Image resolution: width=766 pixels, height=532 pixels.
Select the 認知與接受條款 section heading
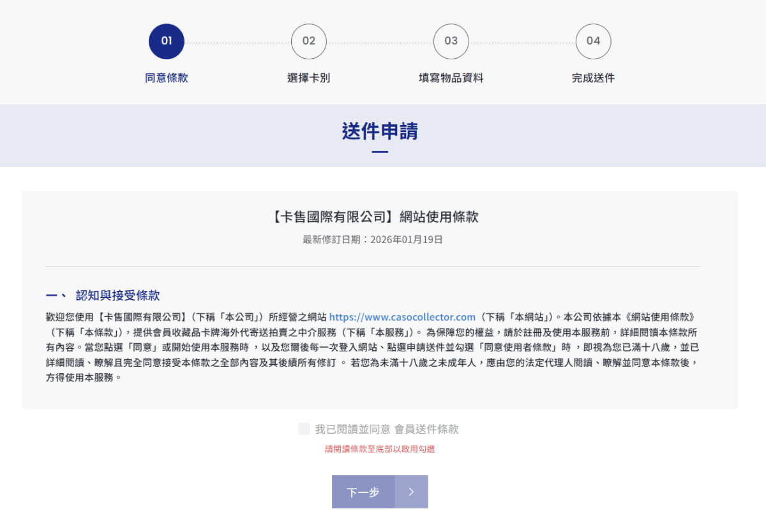(x=117, y=295)
